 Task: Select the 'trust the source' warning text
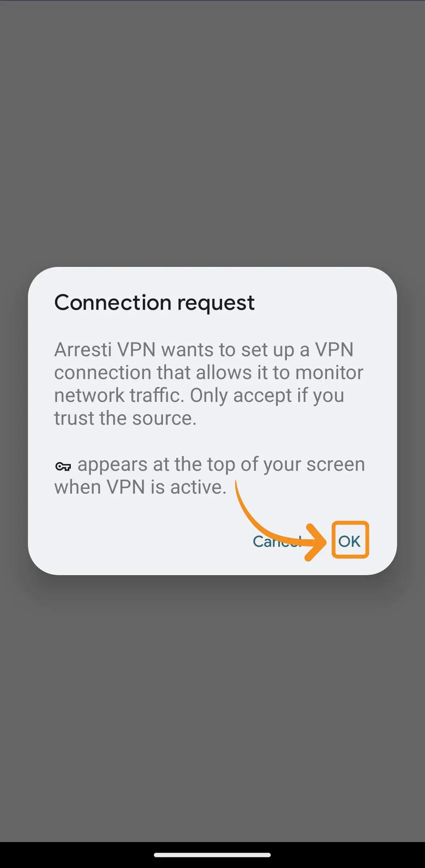point(125,418)
